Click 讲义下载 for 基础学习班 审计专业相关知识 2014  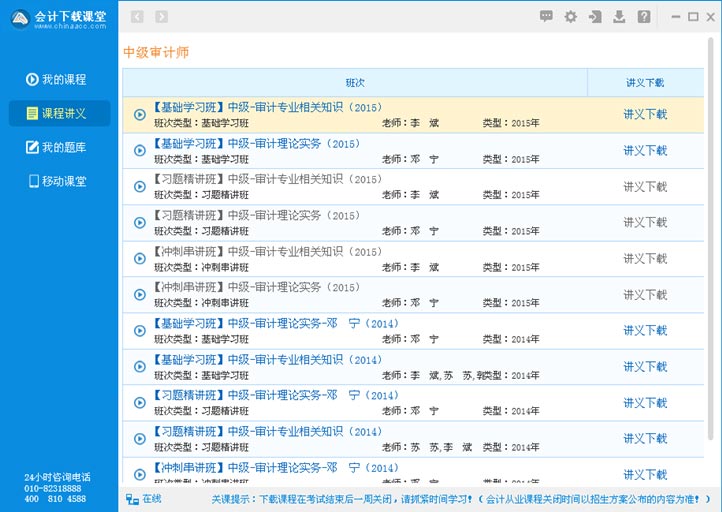[645, 366]
